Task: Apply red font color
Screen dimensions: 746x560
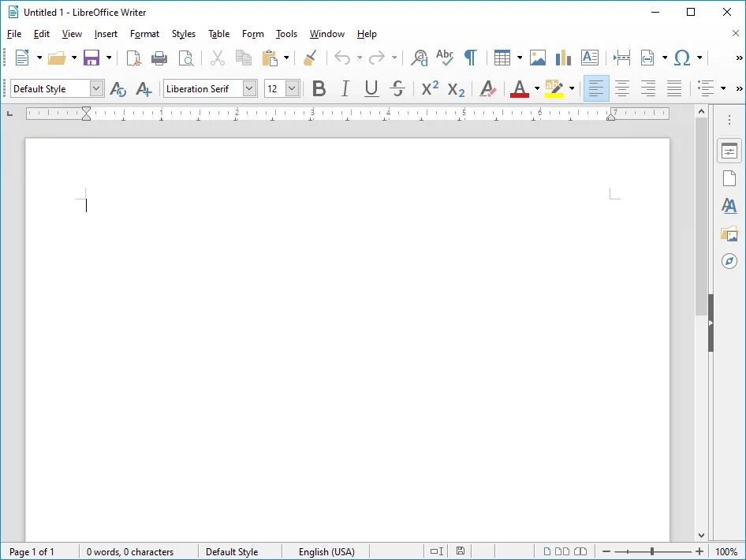Action: point(520,89)
